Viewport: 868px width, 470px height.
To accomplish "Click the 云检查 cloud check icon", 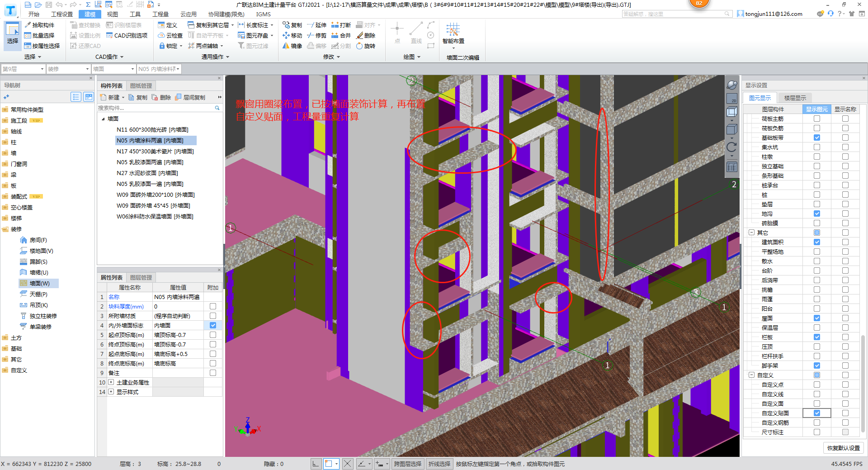I will [x=170, y=35].
